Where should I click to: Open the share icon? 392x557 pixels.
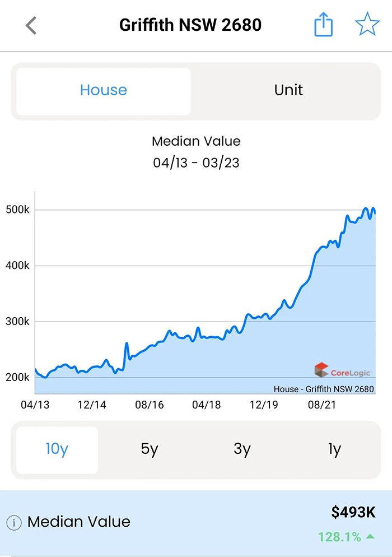324,24
